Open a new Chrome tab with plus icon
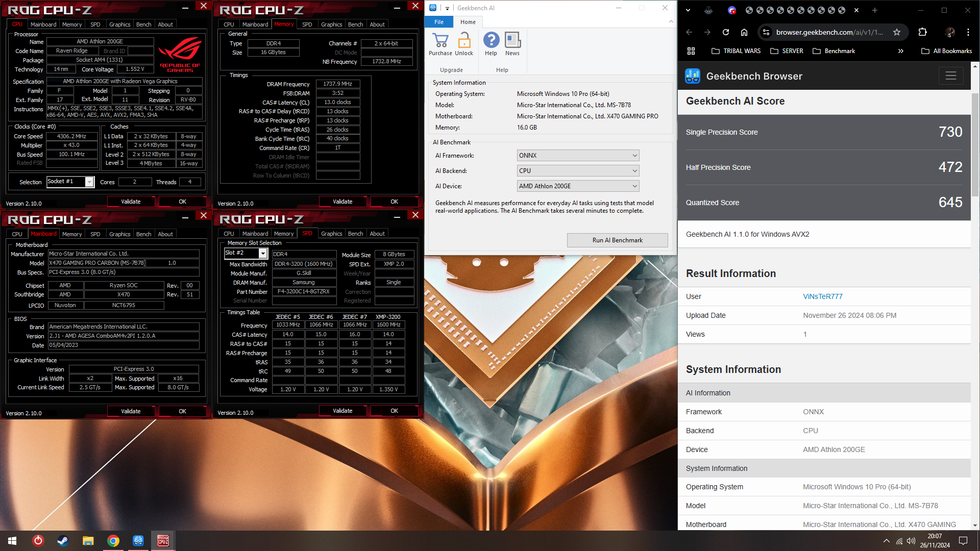 click(x=874, y=10)
